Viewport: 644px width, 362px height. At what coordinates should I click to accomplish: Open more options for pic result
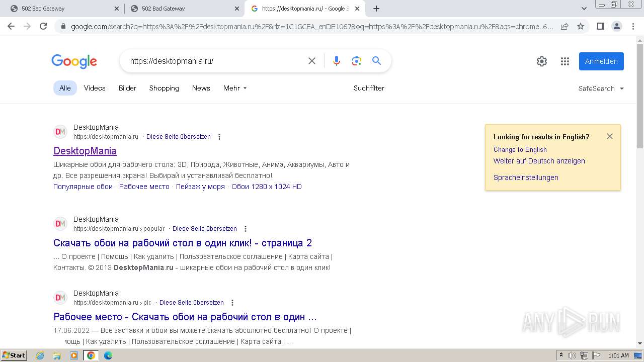tap(232, 303)
